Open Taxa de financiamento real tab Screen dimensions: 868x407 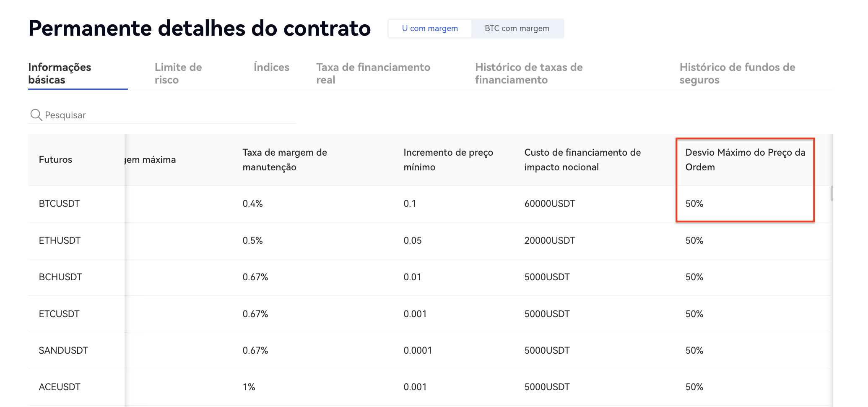373,73
